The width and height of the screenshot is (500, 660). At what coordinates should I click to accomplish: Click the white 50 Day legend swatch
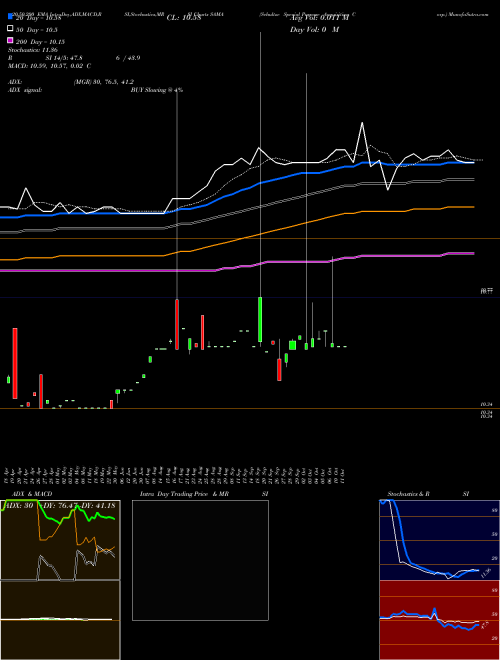point(10,29)
